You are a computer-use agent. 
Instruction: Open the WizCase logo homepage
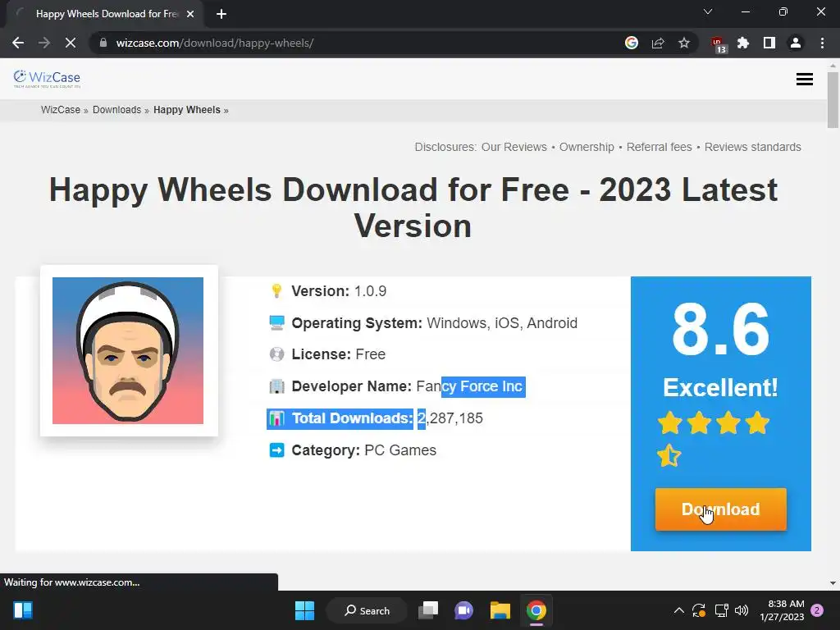[x=47, y=79]
